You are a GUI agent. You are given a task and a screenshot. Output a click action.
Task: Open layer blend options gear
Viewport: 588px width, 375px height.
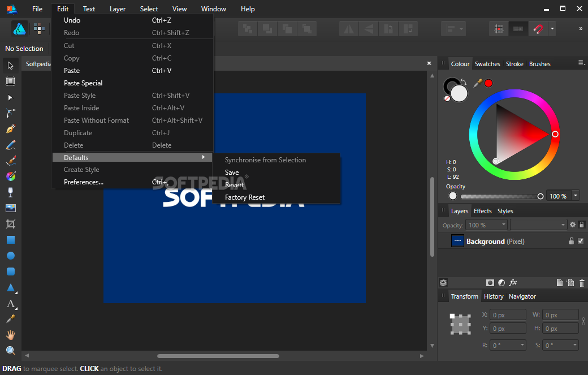click(573, 225)
